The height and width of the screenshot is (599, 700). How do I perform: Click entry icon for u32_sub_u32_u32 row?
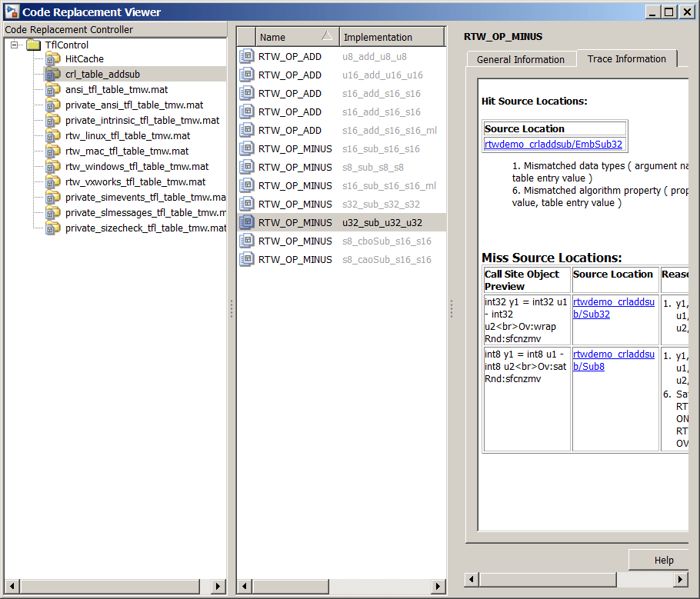pos(246,222)
